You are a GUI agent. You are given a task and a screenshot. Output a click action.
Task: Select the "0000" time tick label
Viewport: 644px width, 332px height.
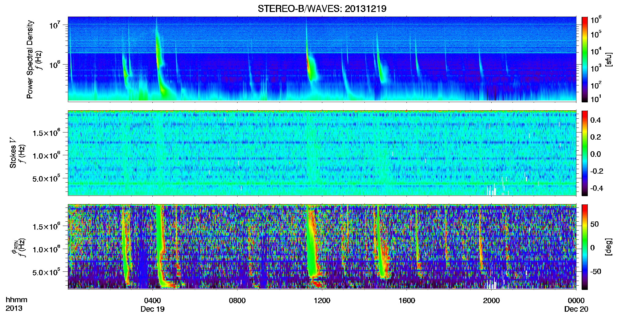576,300
